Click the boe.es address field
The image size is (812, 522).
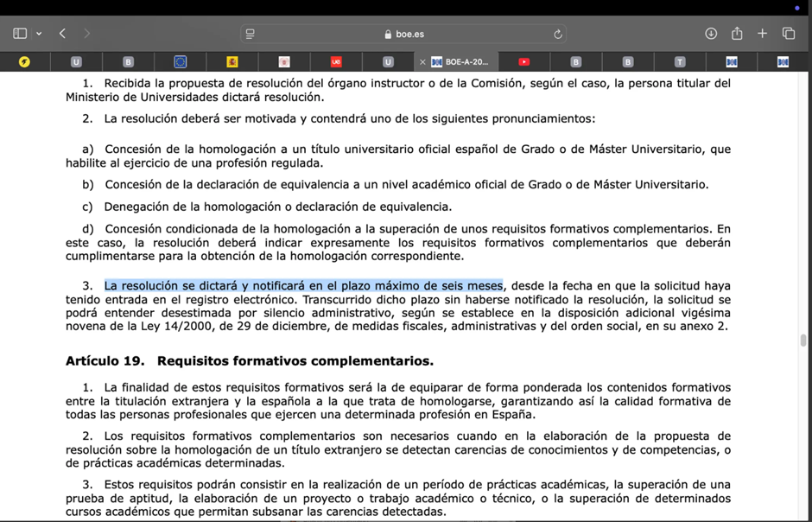(403, 35)
